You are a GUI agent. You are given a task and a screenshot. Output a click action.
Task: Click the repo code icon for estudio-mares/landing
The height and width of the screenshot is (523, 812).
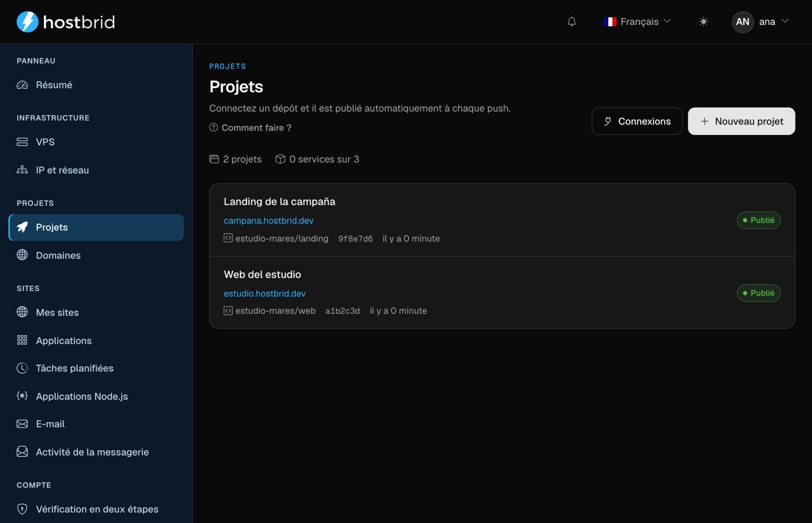pos(228,237)
